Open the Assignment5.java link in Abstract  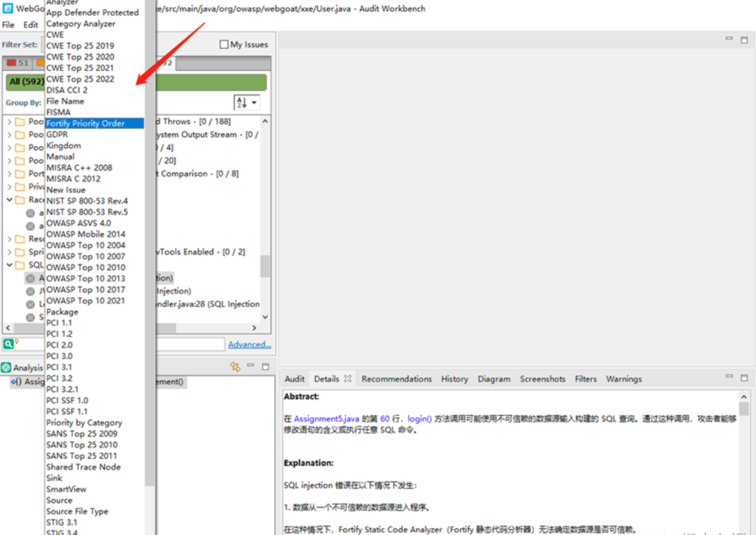[327, 418]
